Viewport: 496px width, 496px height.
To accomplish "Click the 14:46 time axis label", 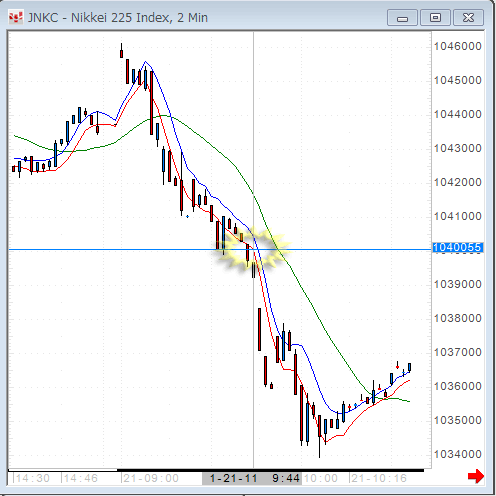I will point(80,478).
